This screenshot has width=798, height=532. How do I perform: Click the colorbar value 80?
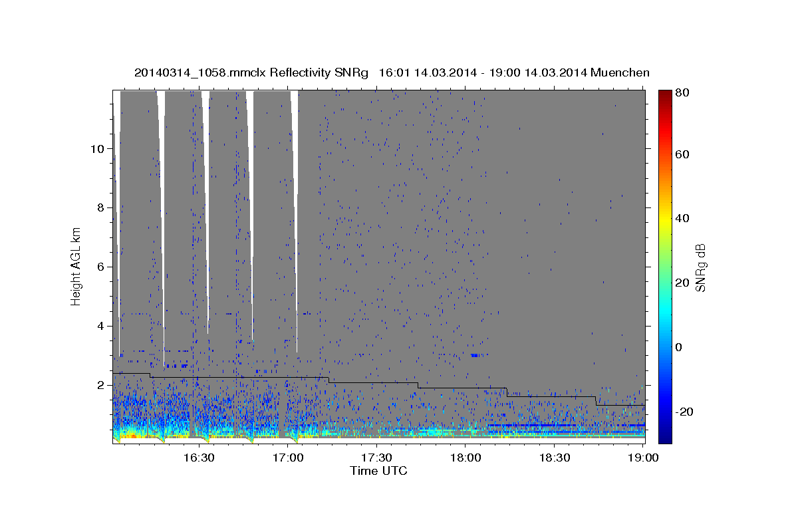click(x=682, y=92)
